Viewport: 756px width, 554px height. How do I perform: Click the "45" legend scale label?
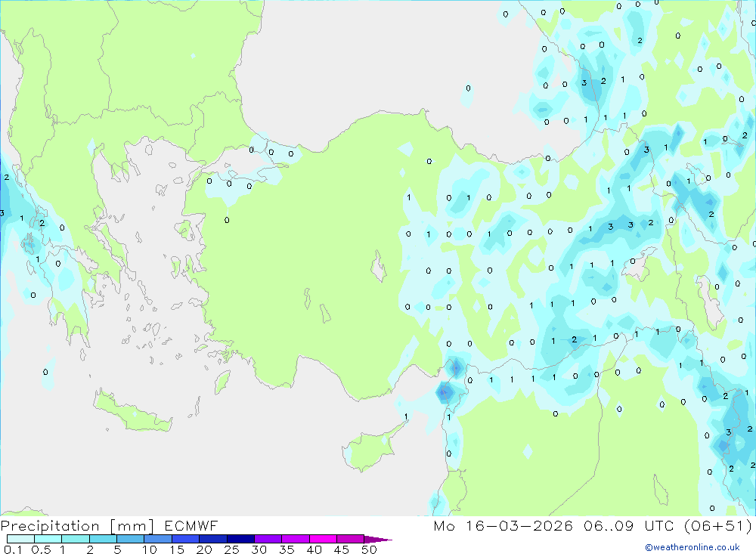pyautogui.click(x=342, y=549)
